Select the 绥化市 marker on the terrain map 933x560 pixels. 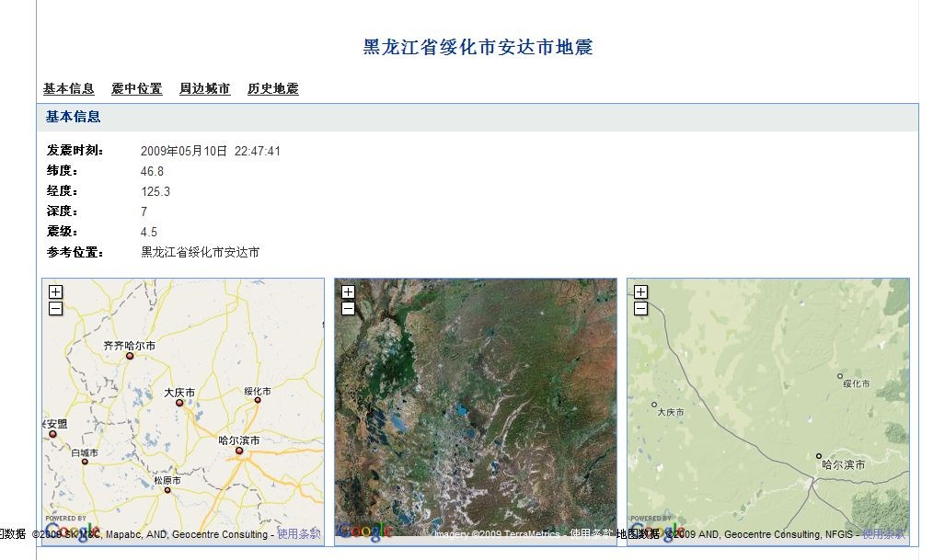click(x=839, y=376)
